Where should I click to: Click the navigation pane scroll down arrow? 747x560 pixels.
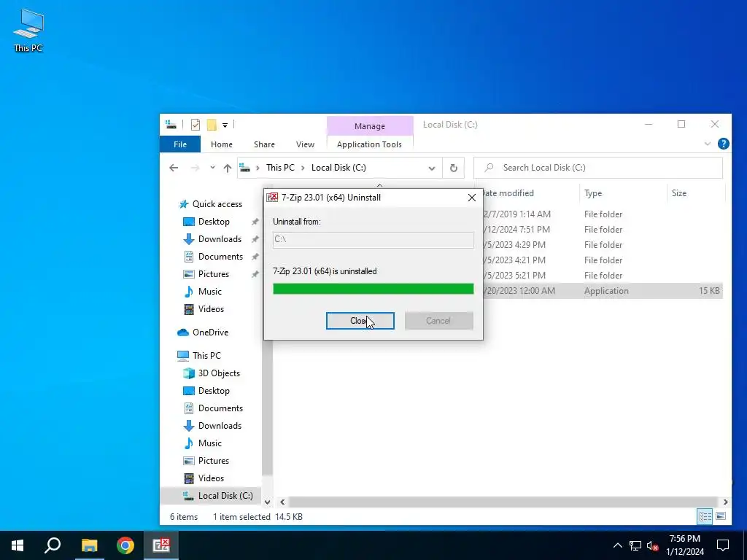tap(267, 502)
